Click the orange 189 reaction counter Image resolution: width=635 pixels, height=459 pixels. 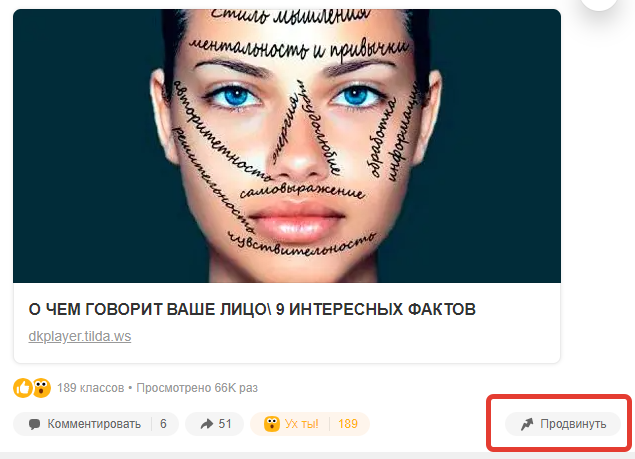(348, 424)
